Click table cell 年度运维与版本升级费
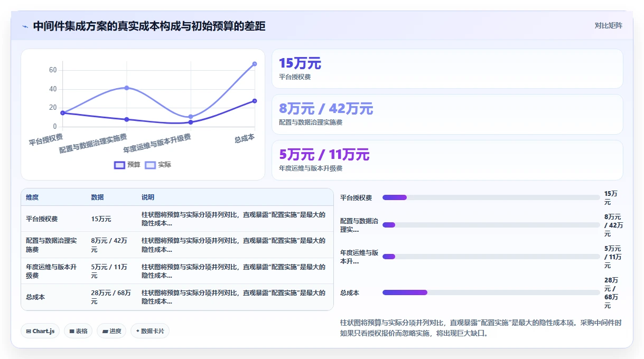Image resolution: width=644 pixels, height=359 pixels. point(53,271)
